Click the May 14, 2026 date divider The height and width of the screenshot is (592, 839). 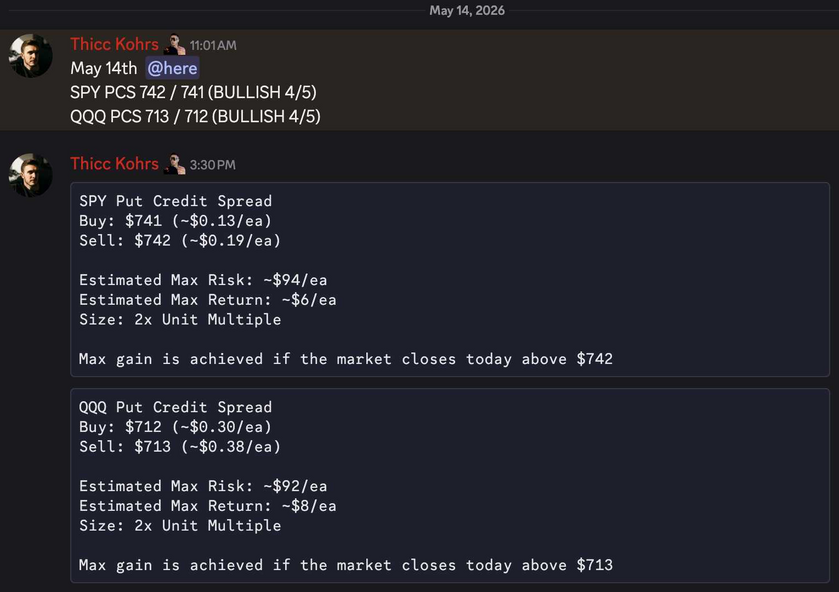(467, 11)
